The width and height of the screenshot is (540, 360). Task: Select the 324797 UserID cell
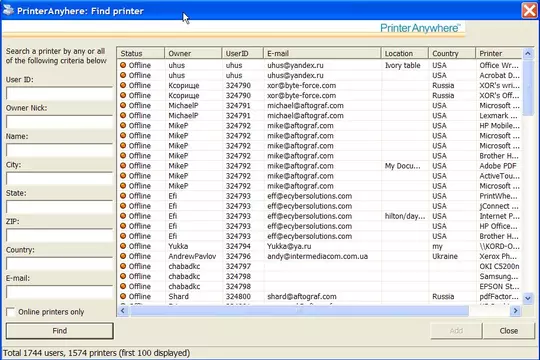coord(238,266)
